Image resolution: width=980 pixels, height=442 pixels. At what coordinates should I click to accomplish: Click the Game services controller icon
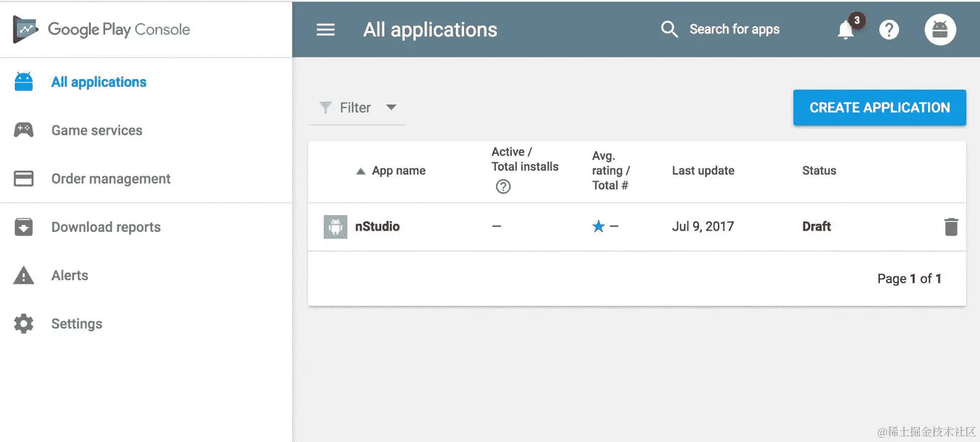pos(23,130)
